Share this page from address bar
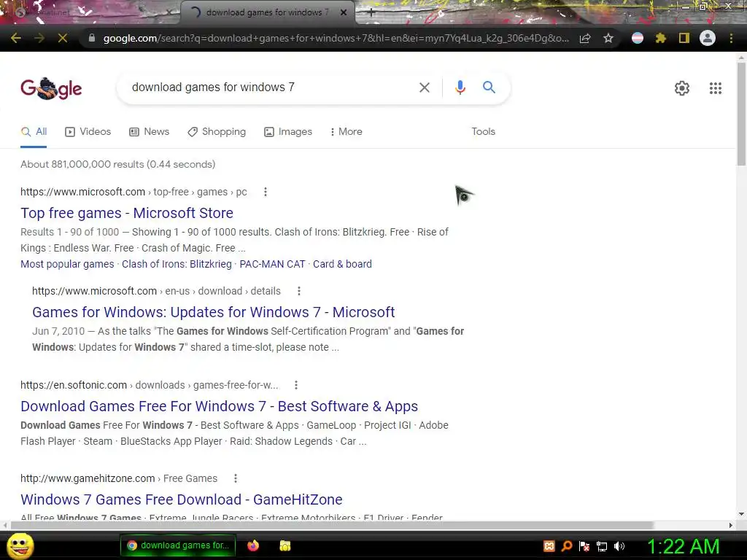747x560 pixels. [x=585, y=38]
